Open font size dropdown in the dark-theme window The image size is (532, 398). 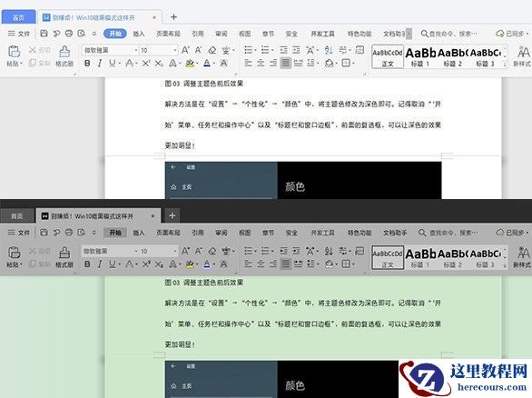pyautogui.click(x=175, y=251)
